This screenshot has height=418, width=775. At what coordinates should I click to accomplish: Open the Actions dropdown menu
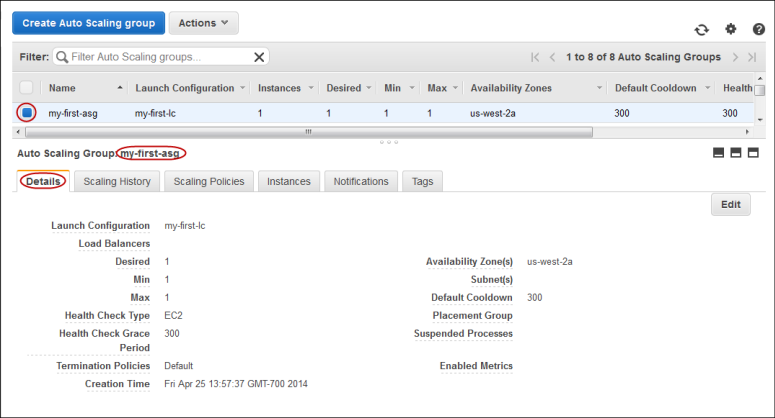pyautogui.click(x=203, y=22)
